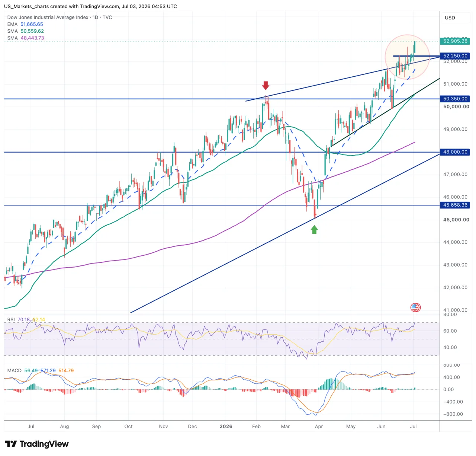Click the 43,000.00 price axis value

455,265
